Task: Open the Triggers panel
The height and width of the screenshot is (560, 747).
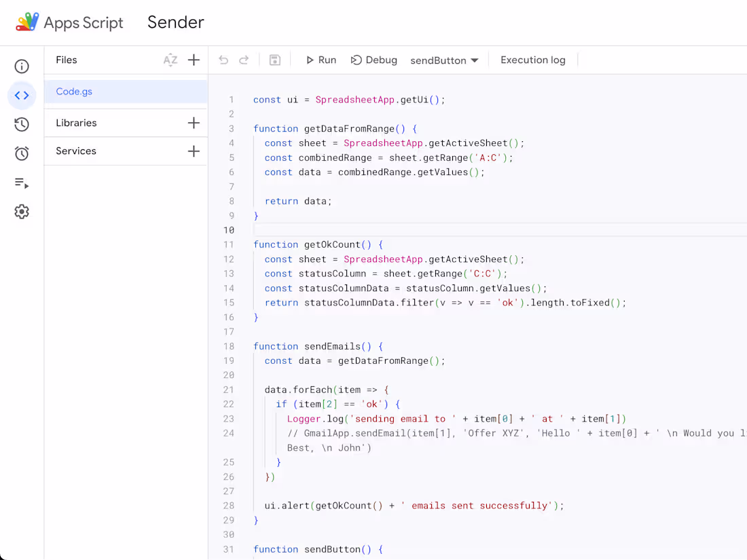Action: click(x=21, y=153)
